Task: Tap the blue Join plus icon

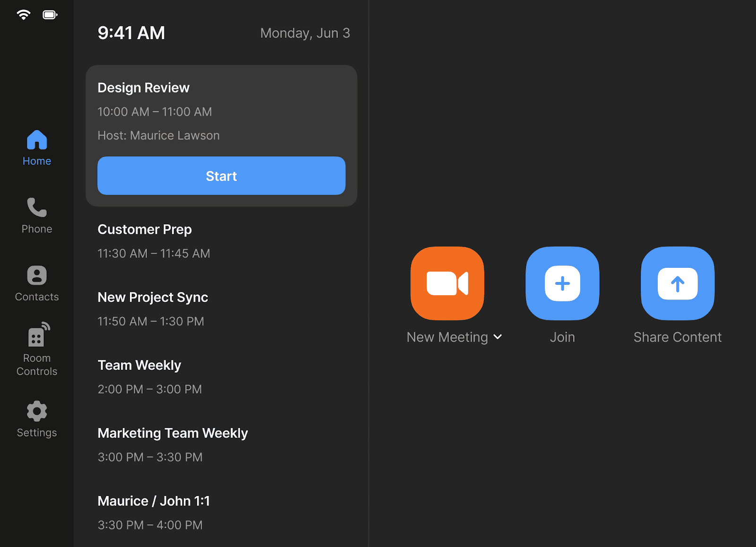Action: point(562,283)
